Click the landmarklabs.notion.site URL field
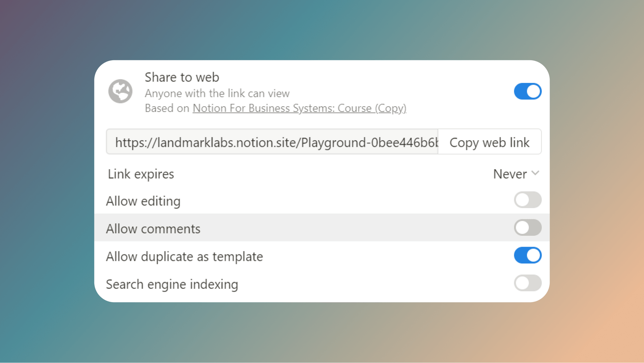644x363 pixels. click(271, 142)
